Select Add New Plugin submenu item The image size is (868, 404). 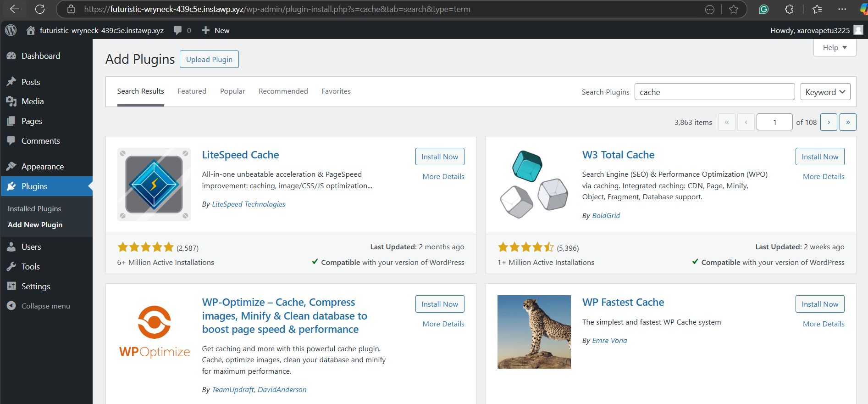35,224
